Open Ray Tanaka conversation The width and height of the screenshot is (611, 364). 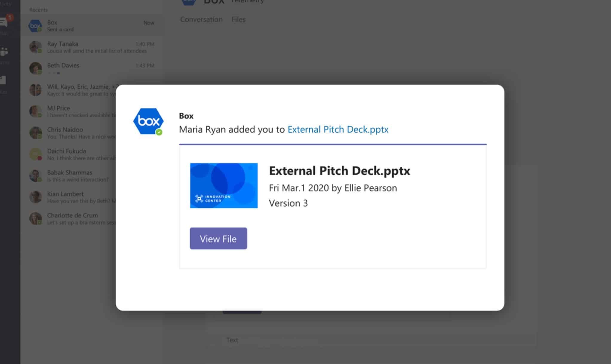click(x=92, y=47)
